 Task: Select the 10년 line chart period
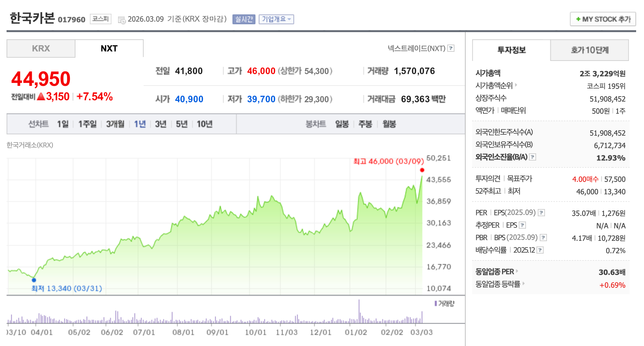click(x=205, y=124)
